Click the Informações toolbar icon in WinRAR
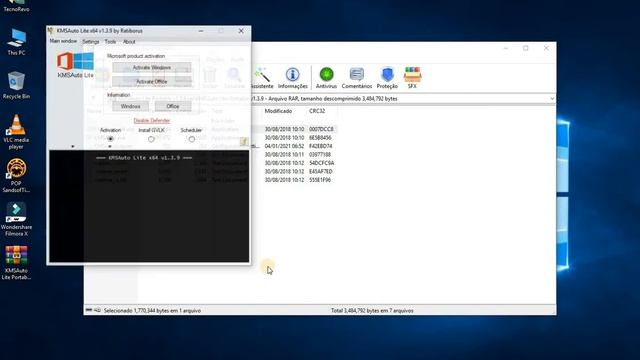 (292, 78)
